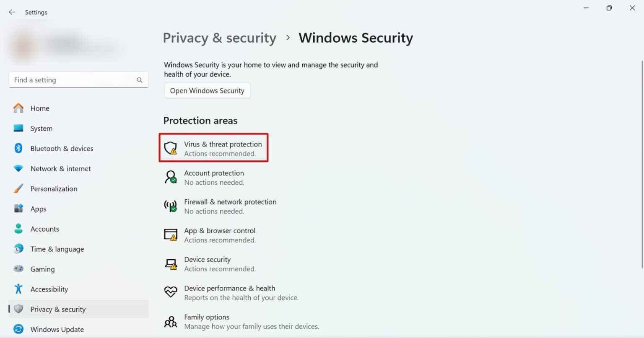Open Bluetooth & devices settings
Screen dimensions: 644x338
click(62, 148)
